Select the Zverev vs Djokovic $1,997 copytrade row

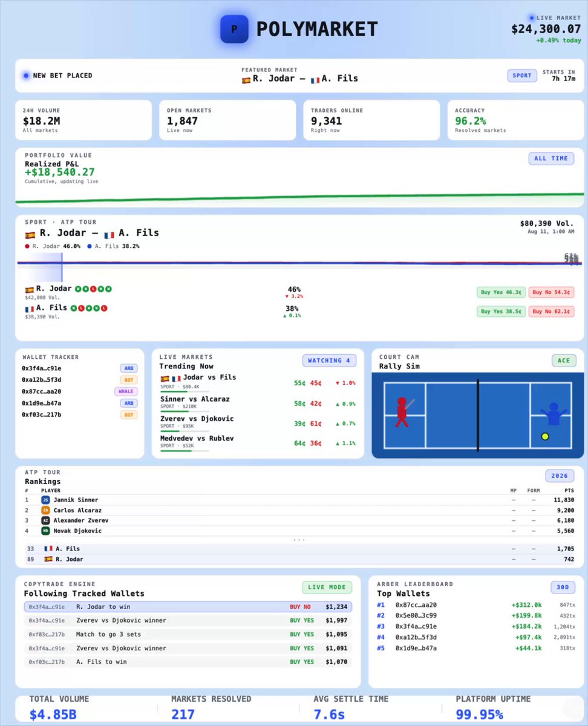coord(188,621)
